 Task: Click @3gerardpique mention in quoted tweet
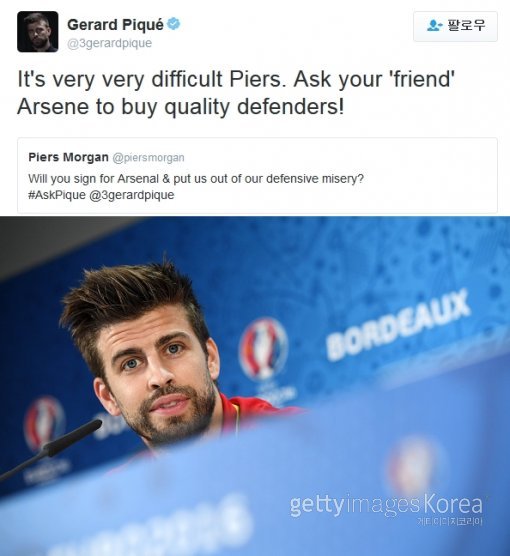(x=132, y=195)
